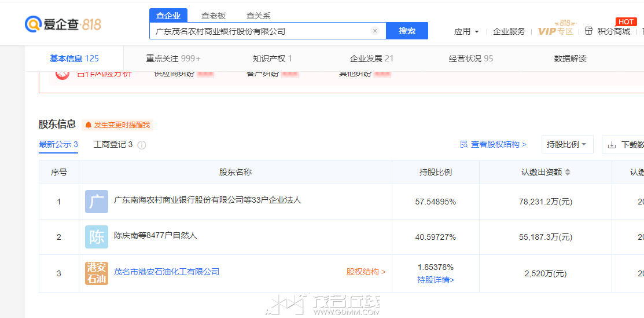
Task: Click the 发生变更时提醒我 reminder button
Action: click(117, 125)
